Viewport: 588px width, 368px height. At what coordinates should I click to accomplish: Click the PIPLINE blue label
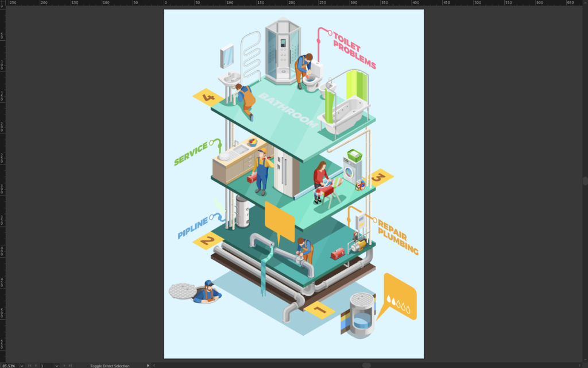pos(193,228)
